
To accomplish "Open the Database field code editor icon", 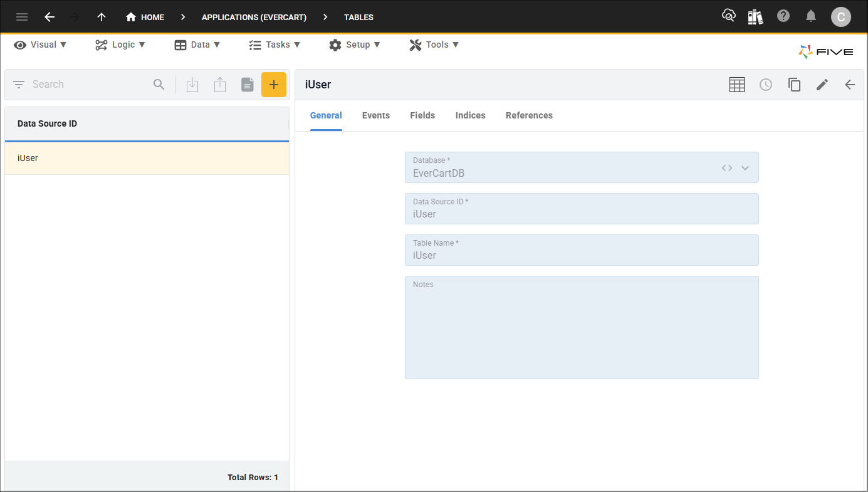I will pyautogui.click(x=726, y=167).
